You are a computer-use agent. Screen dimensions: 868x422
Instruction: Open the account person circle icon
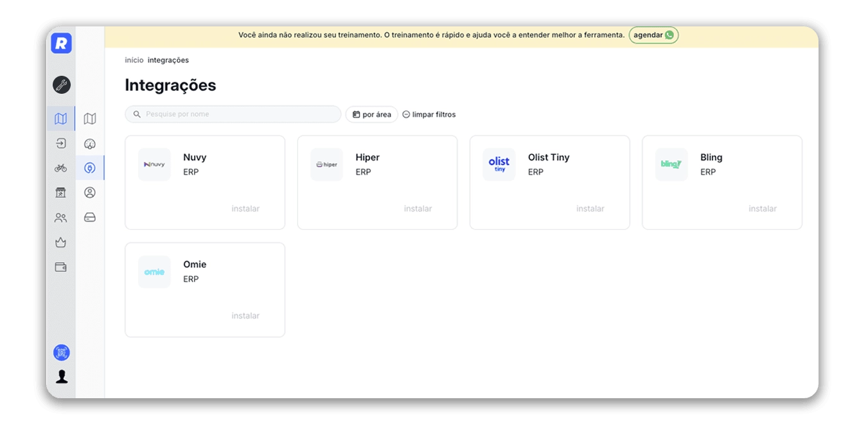coord(90,193)
